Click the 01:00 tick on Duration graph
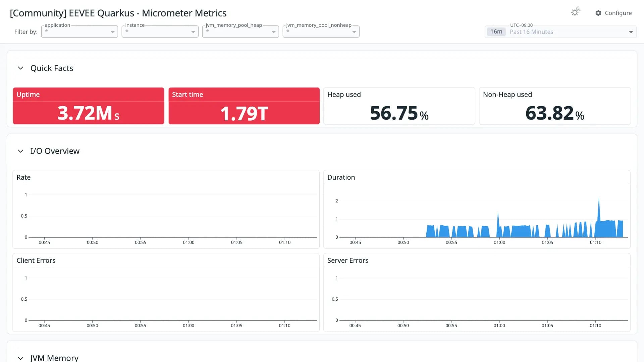Image resolution: width=644 pixels, height=362 pixels. click(x=499, y=242)
